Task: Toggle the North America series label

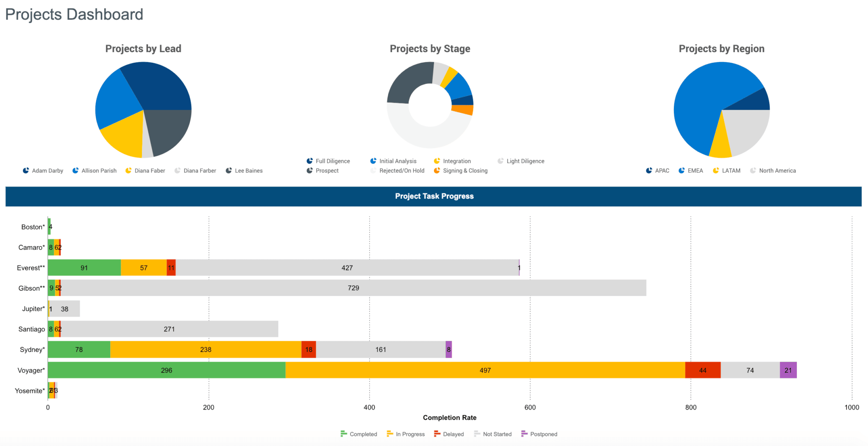Action: pyautogui.click(x=777, y=170)
